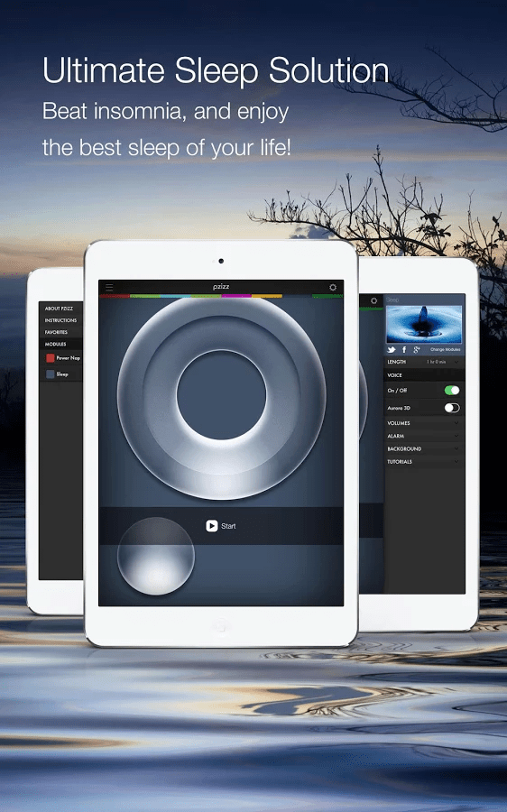Open About Pzizz menu entry
Screen dimensions: 507x812
coord(60,309)
